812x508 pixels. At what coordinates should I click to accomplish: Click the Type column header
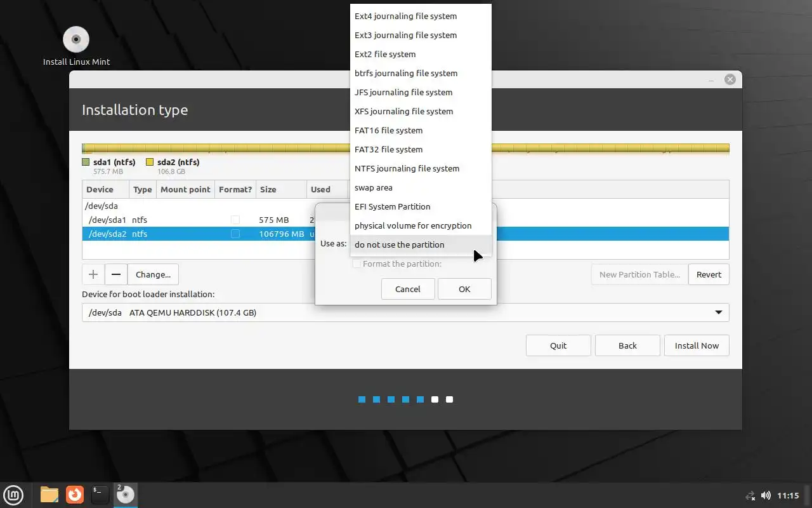[143, 189]
